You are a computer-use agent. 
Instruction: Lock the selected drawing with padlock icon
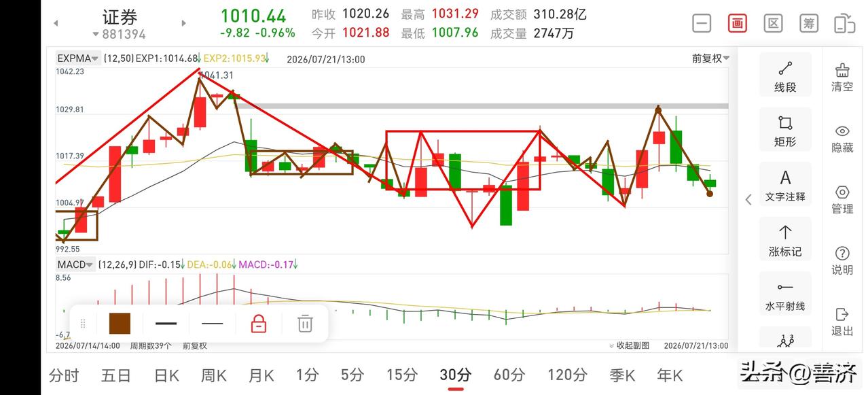click(x=258, y=324)
